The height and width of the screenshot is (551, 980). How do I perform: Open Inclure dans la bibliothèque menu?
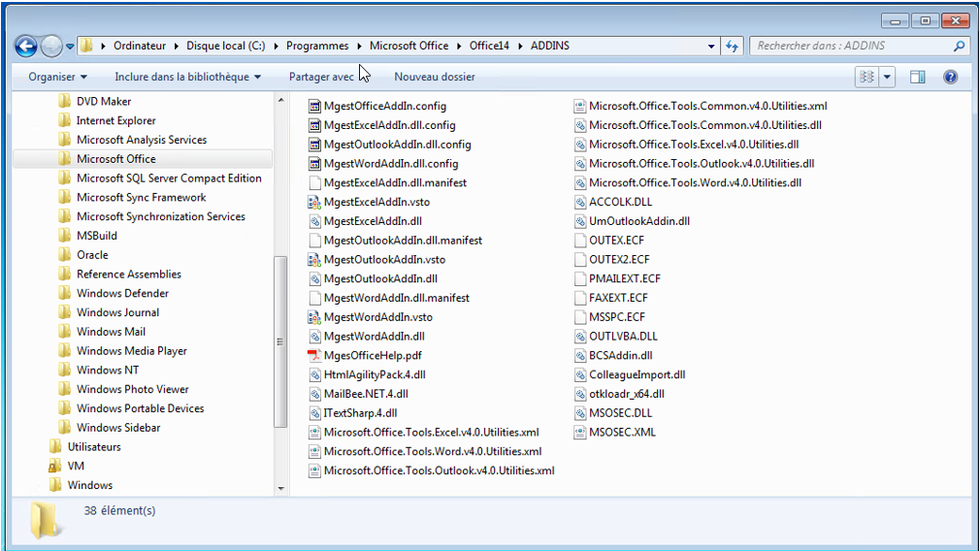(x=187, y=77)
